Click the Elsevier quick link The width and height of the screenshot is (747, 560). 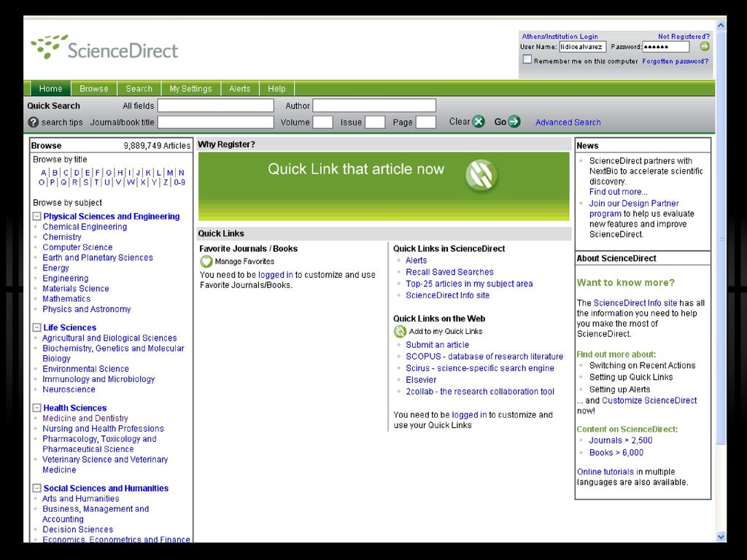tap(421, 380)
